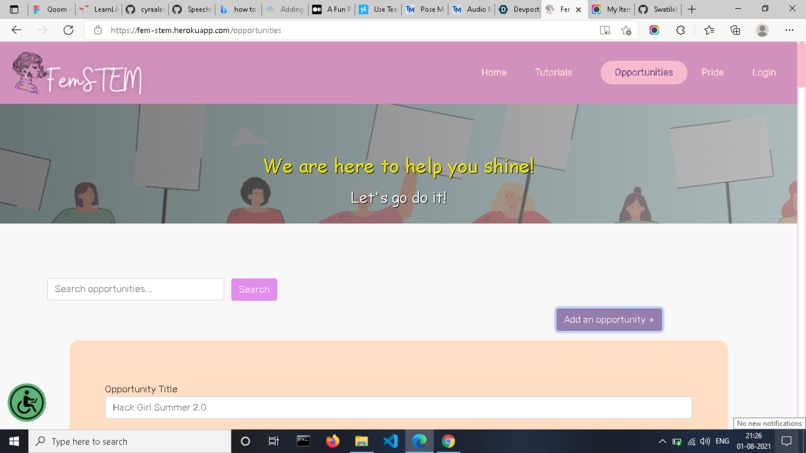
Task: Click the Opportunity Title input
Action: pos(398,407)
